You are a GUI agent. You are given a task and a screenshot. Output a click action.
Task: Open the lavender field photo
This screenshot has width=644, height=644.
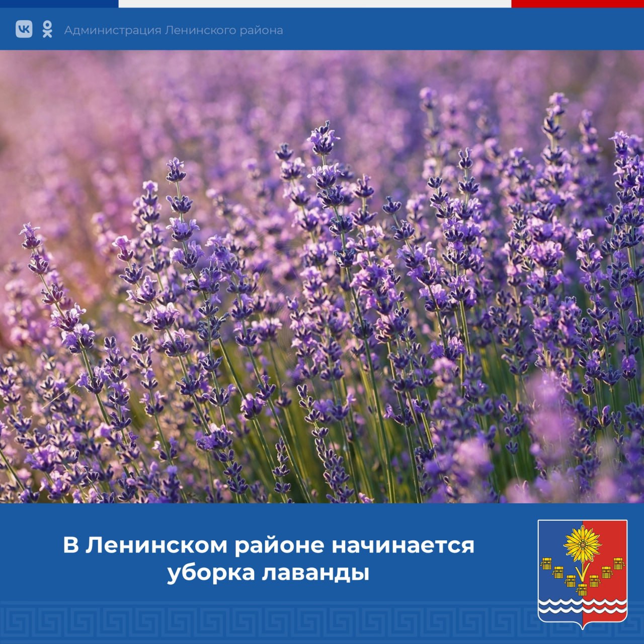[322, 277]
